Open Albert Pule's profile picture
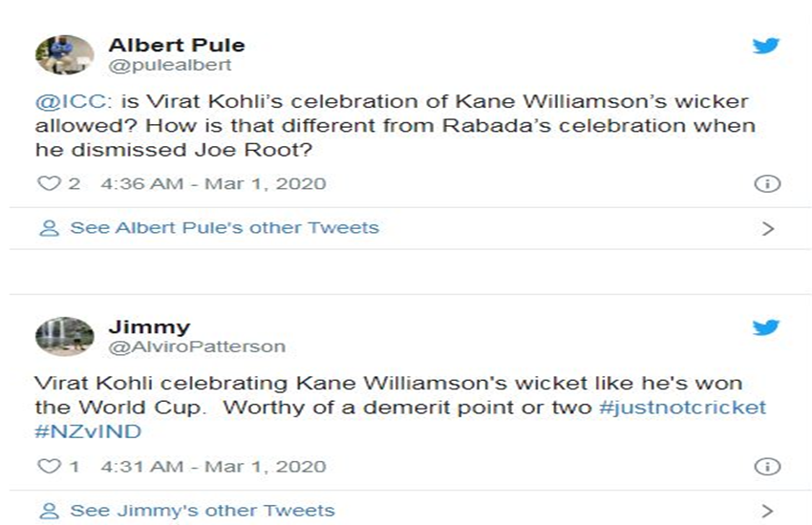This screenshot has height=525, width=812. point(65,54)
